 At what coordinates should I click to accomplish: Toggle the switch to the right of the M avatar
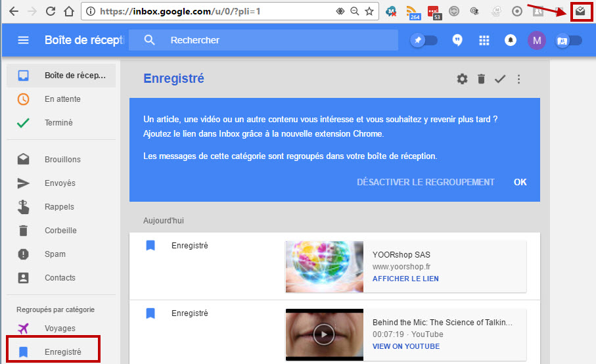568,41
